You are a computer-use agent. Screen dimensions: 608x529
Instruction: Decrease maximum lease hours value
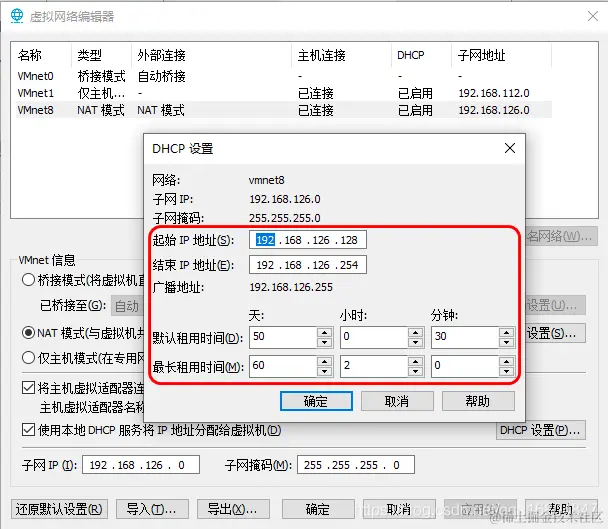coord(415,371)
